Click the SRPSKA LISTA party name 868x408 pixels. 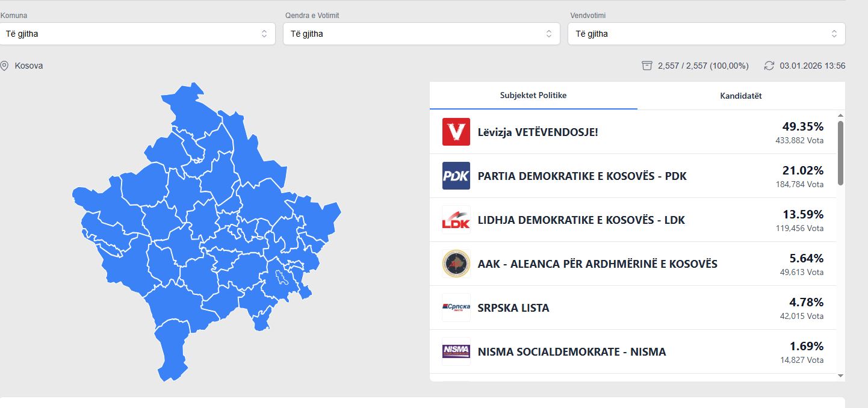513,308
